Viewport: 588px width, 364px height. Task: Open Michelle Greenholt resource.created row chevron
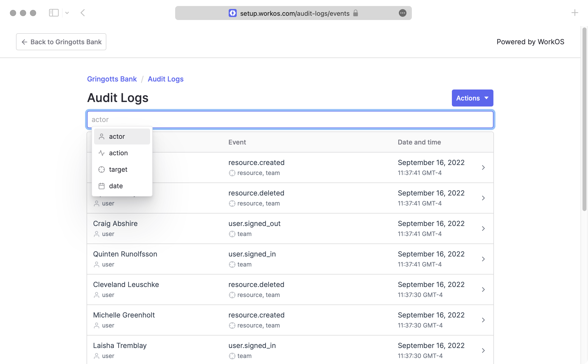click(483, 320)
